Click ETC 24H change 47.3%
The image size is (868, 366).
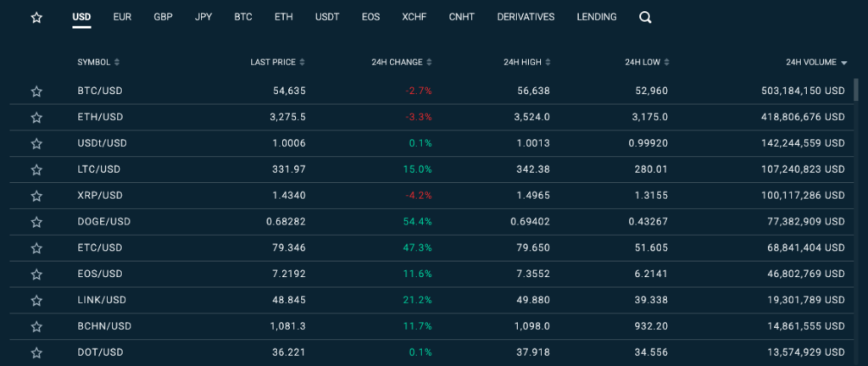pos(419,247)
